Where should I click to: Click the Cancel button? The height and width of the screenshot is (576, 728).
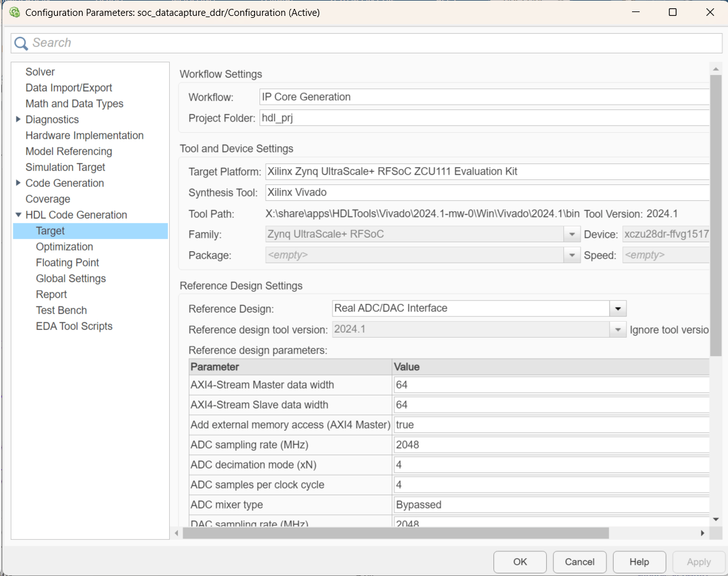click(x=579, y=562)
